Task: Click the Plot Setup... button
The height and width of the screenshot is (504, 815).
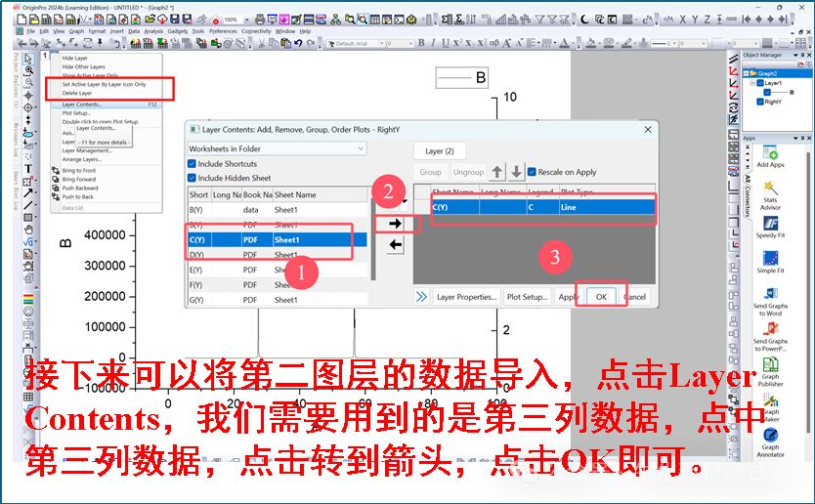Action: point(527,297)
